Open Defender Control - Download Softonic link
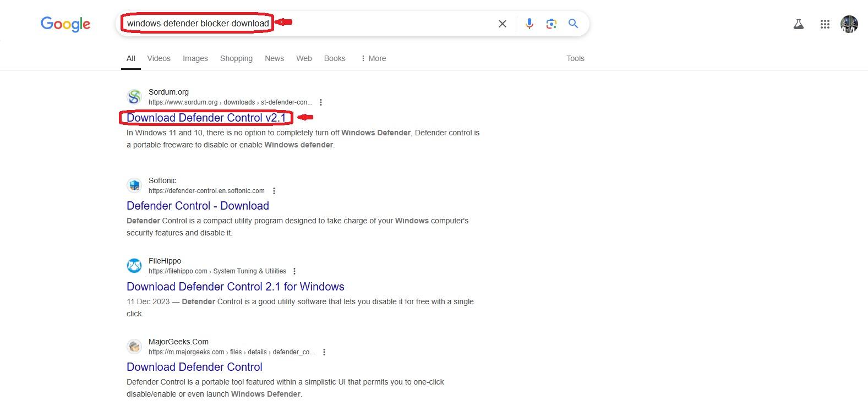868x417 pixels. [198, 206]
